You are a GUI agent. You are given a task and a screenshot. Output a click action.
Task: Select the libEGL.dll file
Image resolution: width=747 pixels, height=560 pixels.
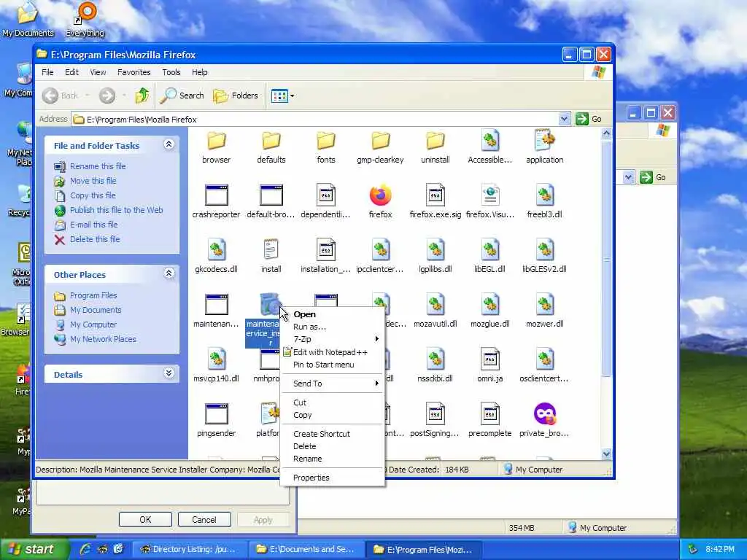click(489, 250)
